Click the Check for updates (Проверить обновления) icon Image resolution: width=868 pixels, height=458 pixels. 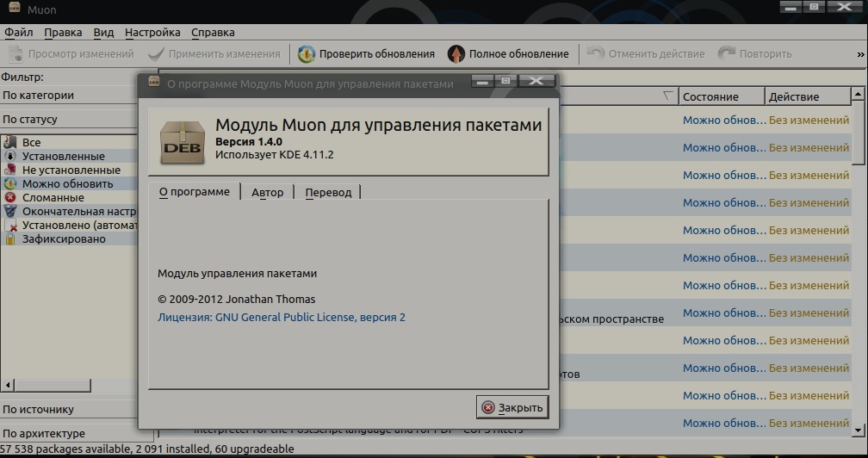click(x=307, y=54)
